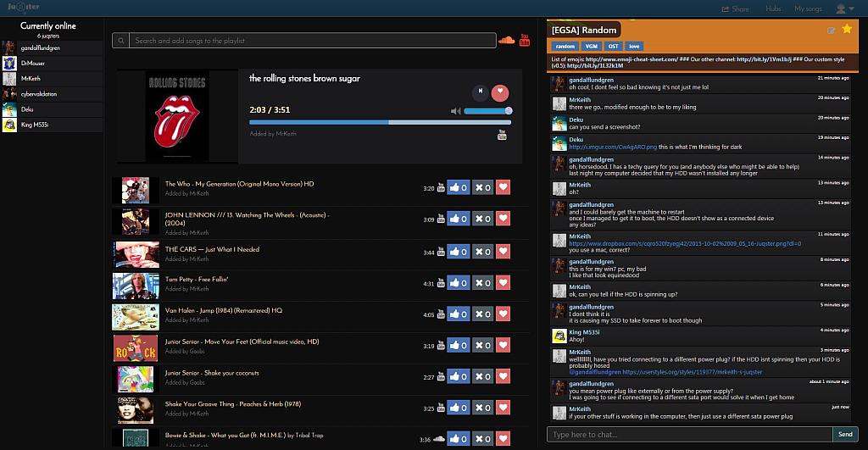The height and width of the screenshot is (450, 868).
Task: Favorite Shake Your Groove Thing
Action: (x=503, y=408)
